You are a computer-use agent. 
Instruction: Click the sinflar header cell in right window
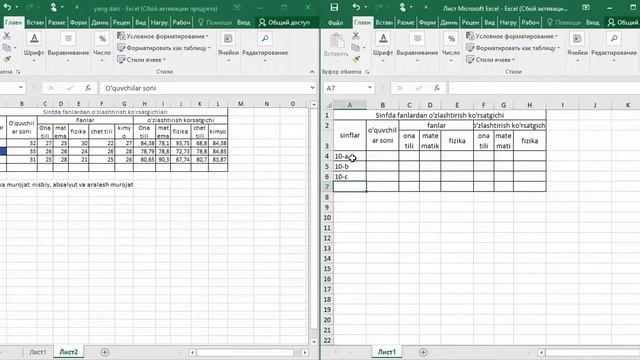pos(350,135)
